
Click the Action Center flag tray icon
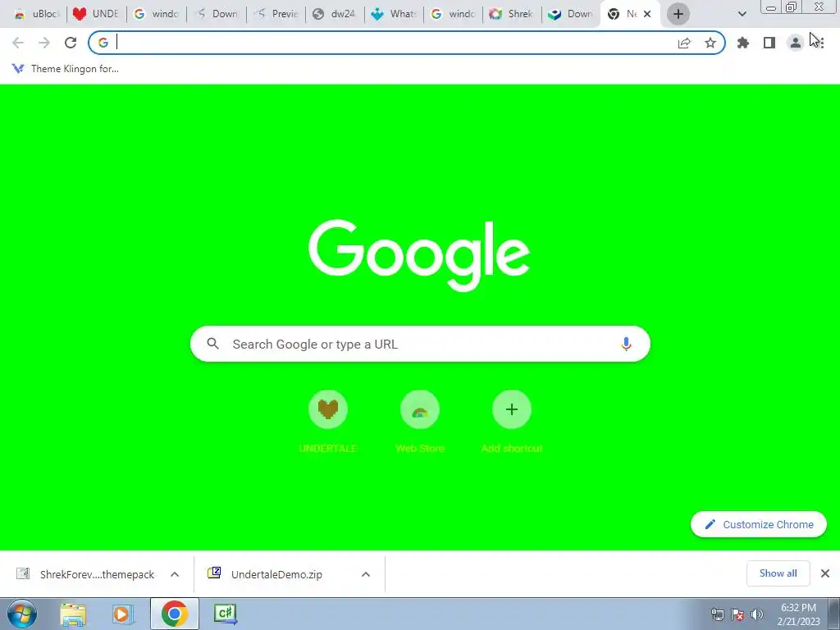[737, 614]
